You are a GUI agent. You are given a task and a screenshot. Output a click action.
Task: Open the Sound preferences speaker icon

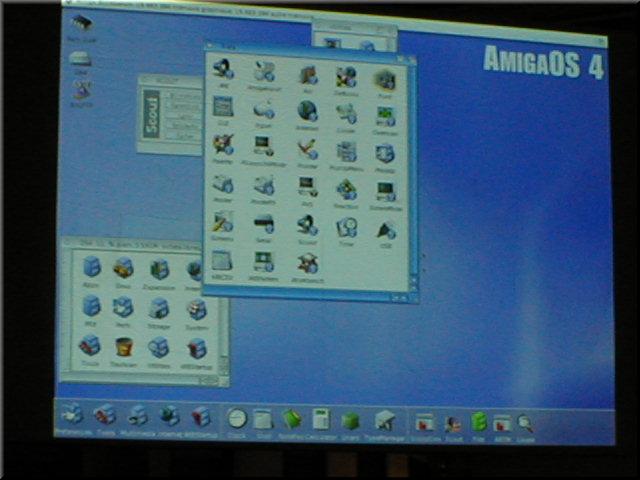(307, 226)
